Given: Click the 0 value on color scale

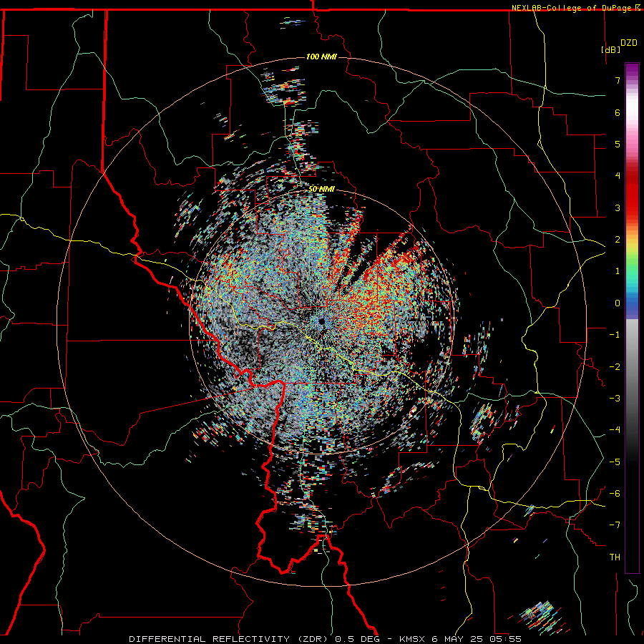Looking at the screenshot, I should pyautogui.click(x=618, y=303).
